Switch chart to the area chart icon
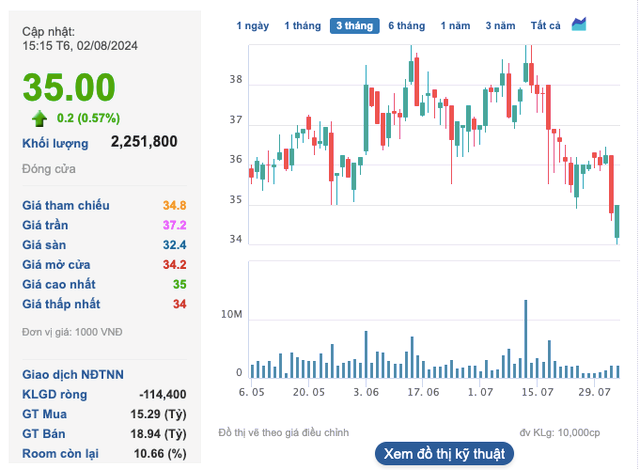 tap(607, 25)
